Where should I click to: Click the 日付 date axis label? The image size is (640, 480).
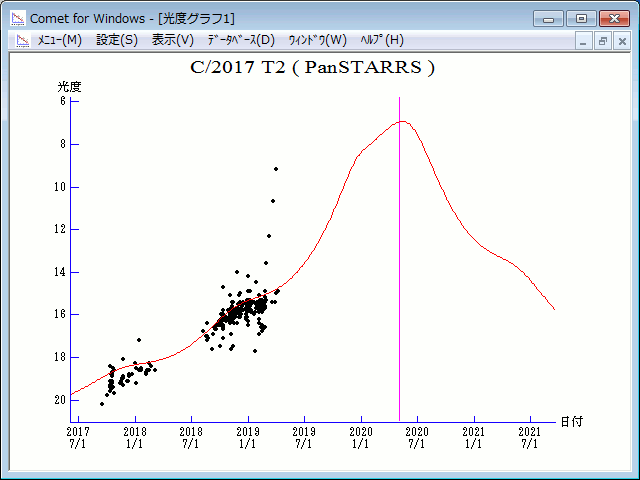pos(571,422)
